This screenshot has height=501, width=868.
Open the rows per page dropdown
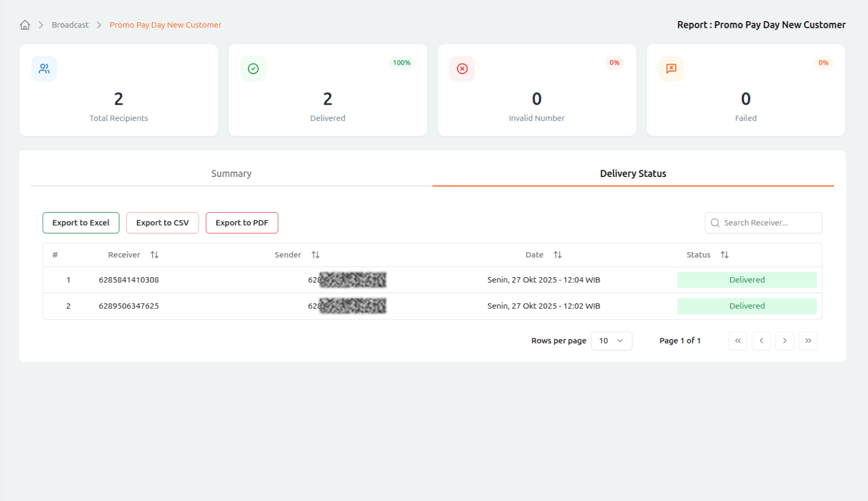pos(611,341)
